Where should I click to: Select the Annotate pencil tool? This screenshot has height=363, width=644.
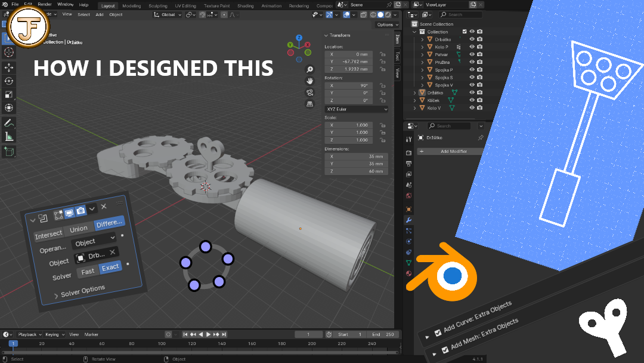coord(8,123)
